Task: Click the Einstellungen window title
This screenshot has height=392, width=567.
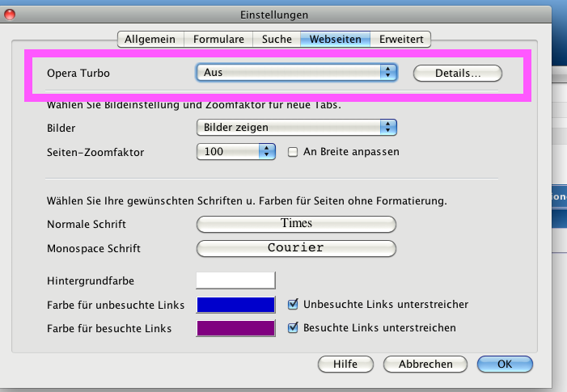Action: tap(274, 15)
